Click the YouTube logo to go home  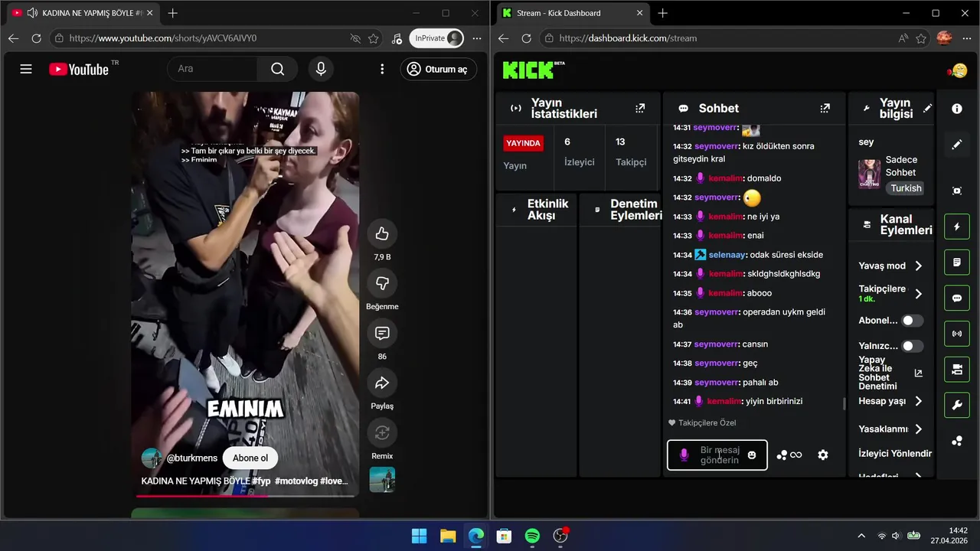point(79,69)
